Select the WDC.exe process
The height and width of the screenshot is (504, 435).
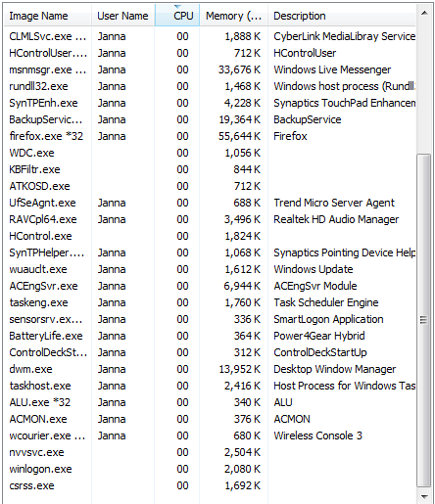tap(210, 153)
